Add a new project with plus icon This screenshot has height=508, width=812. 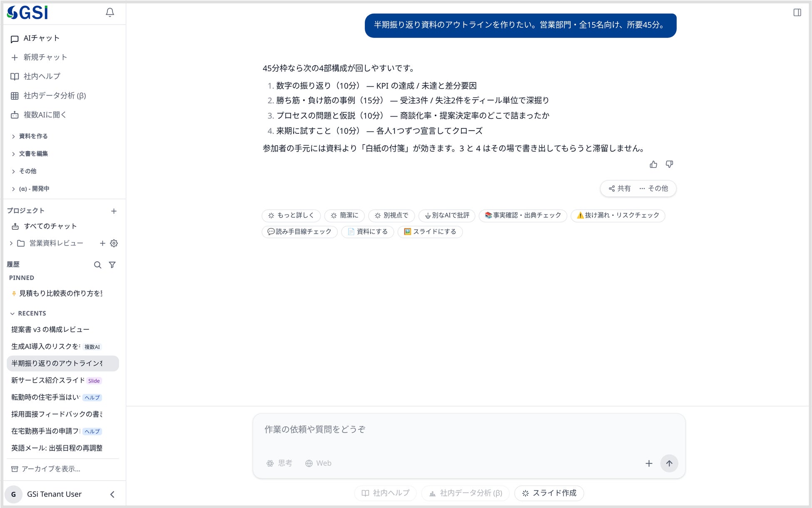coord(114,211)
